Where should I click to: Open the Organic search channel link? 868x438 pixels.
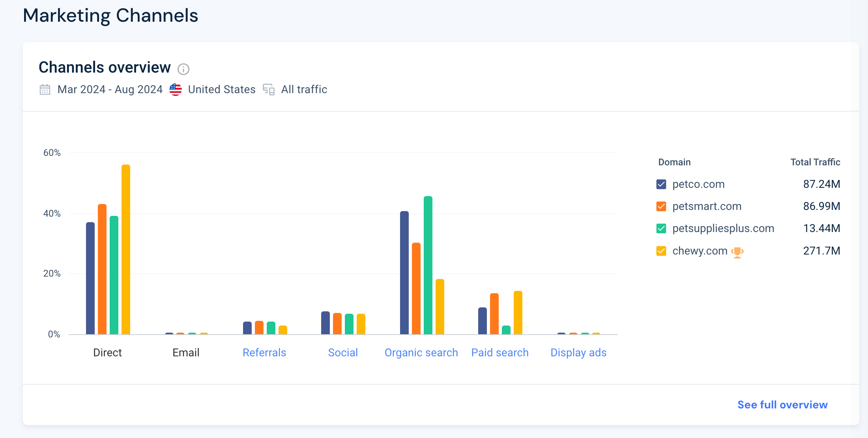(421, 353)
